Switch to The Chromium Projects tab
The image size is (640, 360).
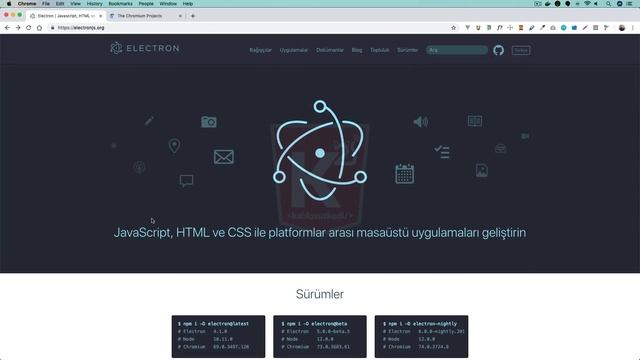point(145,16)
